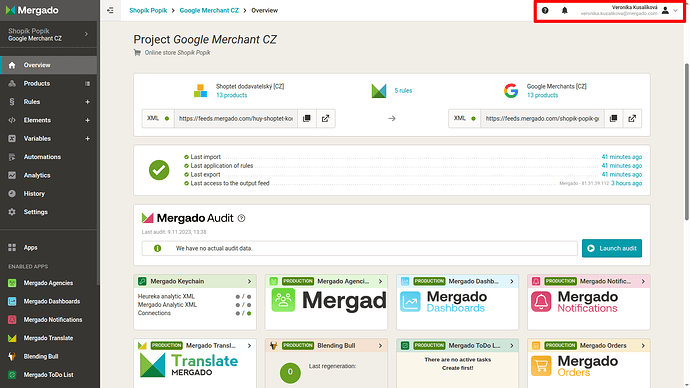Open the Overview page in sidebar
This screenshot has width=690, height=388.
[48, 65]
